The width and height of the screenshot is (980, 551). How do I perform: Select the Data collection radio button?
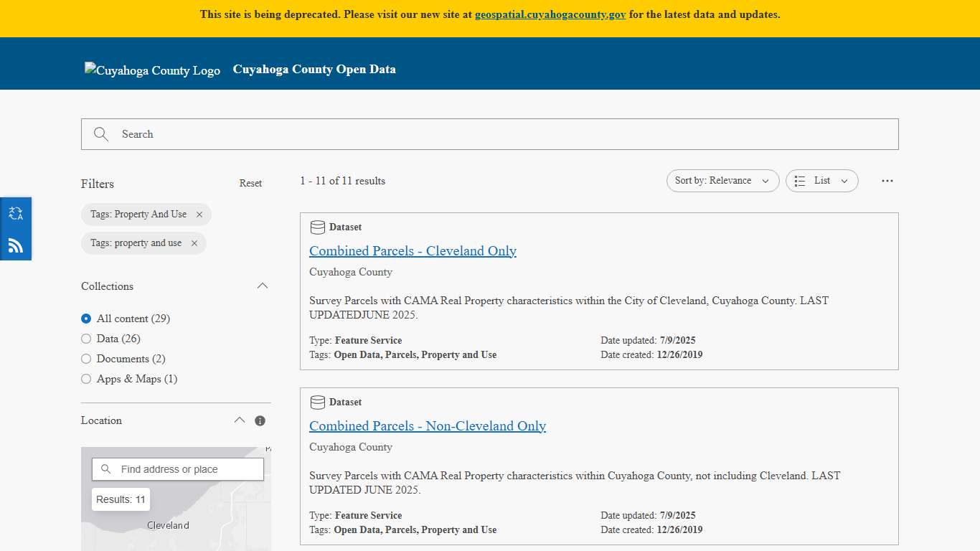point(86,338)
